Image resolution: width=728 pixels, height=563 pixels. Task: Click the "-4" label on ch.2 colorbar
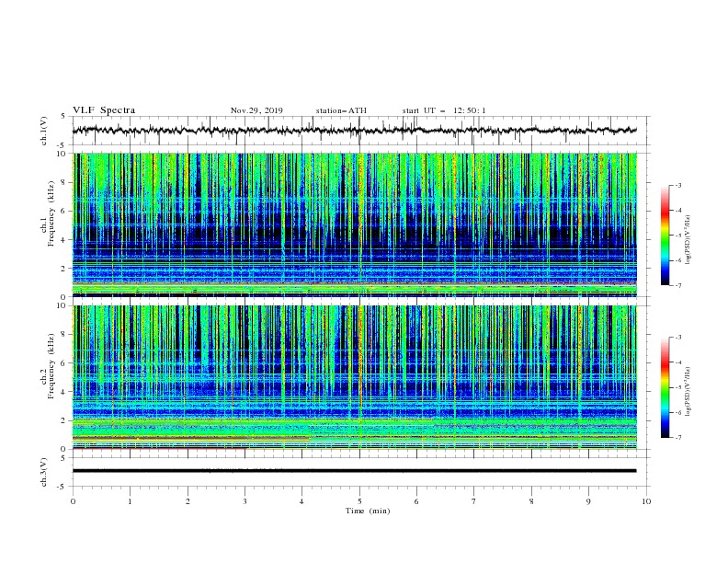click(x=677, y=362)
